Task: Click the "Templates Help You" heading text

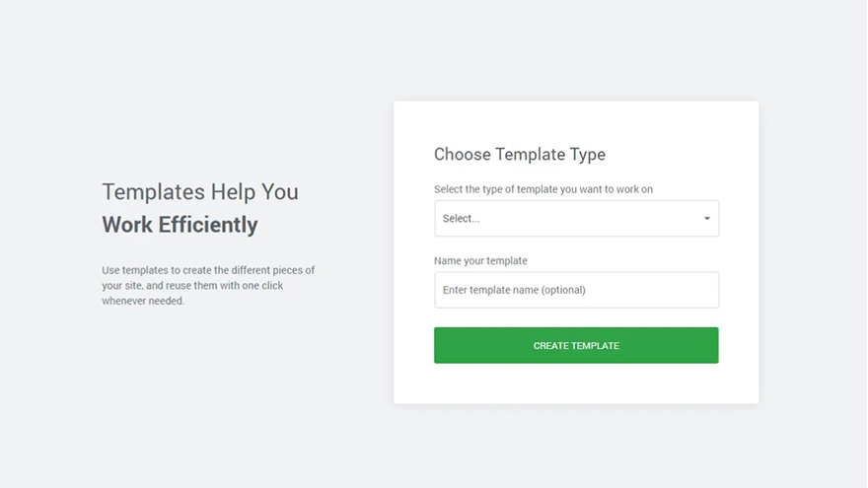Action: [200, 192]
